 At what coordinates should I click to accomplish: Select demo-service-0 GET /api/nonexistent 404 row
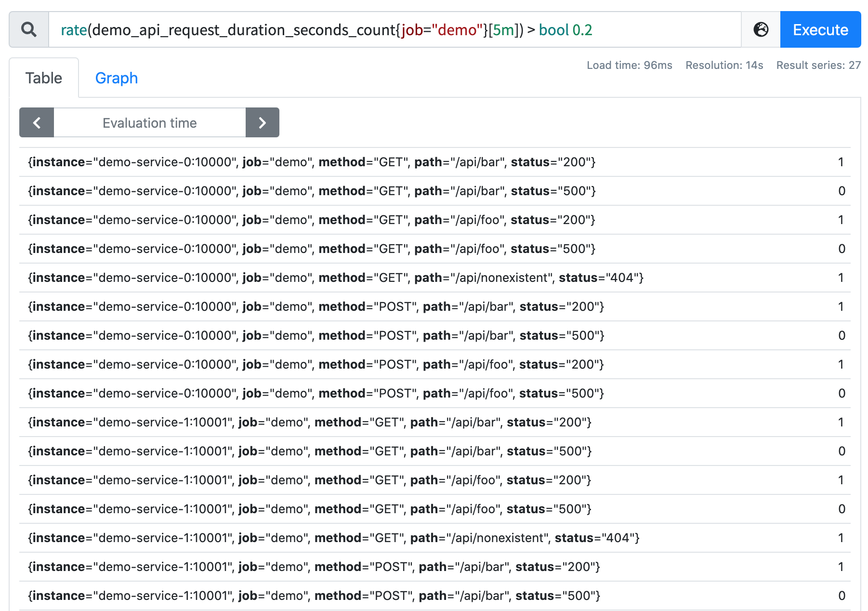pyautogui.click(x=435, y=278)
